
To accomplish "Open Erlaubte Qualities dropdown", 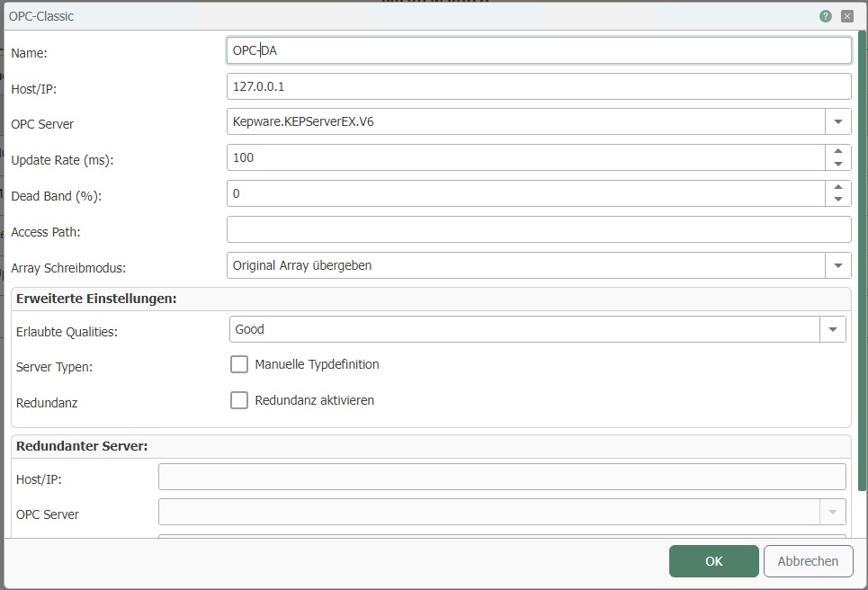I will [833, 330].
